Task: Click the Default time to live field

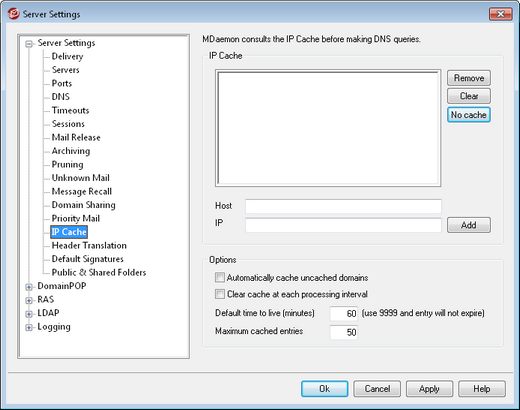Action: click(x=344, y=313)
